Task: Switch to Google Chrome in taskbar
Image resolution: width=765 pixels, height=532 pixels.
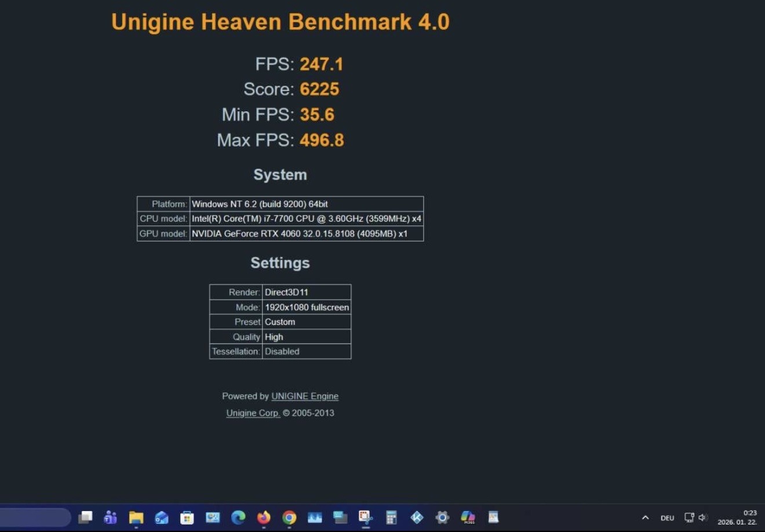Action: click(x=289, y=517)
